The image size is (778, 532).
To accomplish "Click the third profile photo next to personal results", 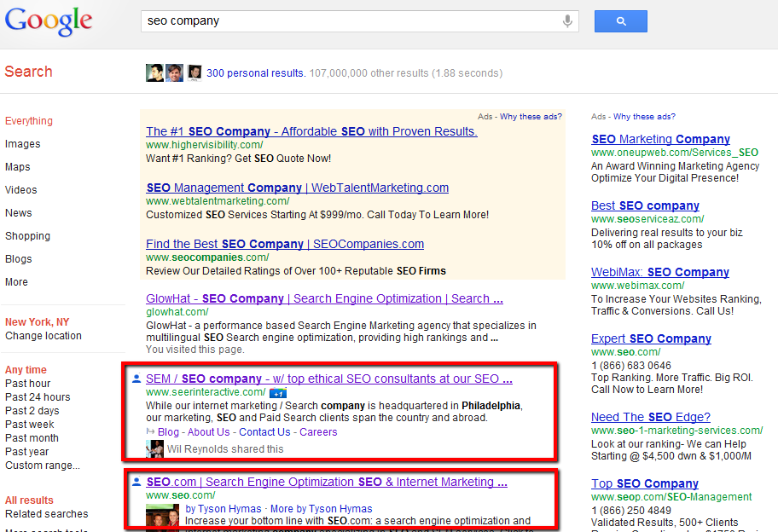I will [x=194, y=72].
